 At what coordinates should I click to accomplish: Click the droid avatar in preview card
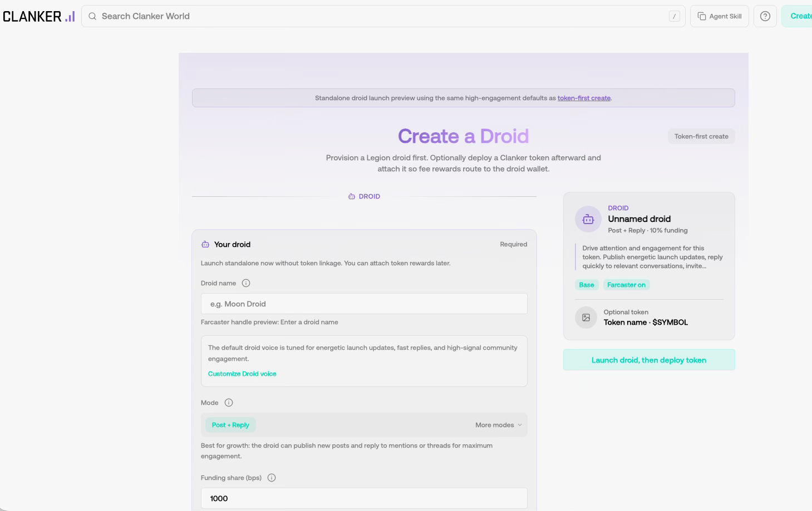point(588,219)
